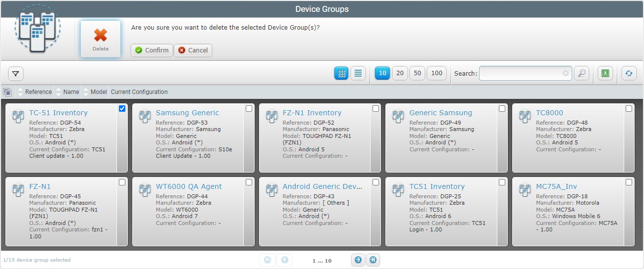Export list to Excel
The height and width of the screenshot is (269, 644).
pyautogui.click(x=605, y=73)
